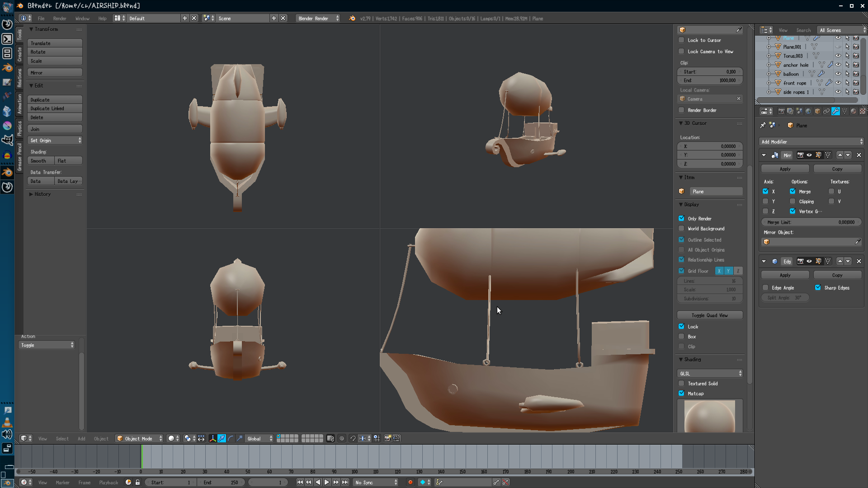Enable the Lock Camera to View checkbox

pyautogui.click(x=681, y=52)
